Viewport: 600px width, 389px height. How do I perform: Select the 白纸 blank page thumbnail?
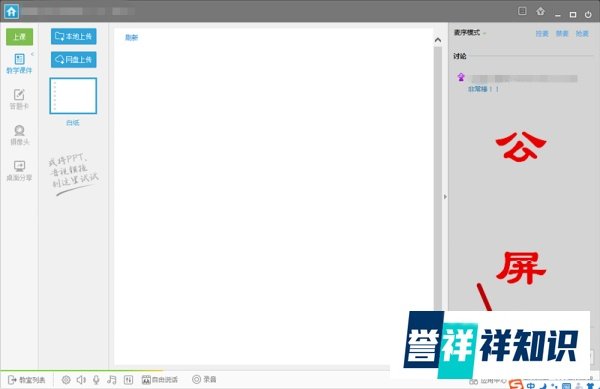coord(73,96)
